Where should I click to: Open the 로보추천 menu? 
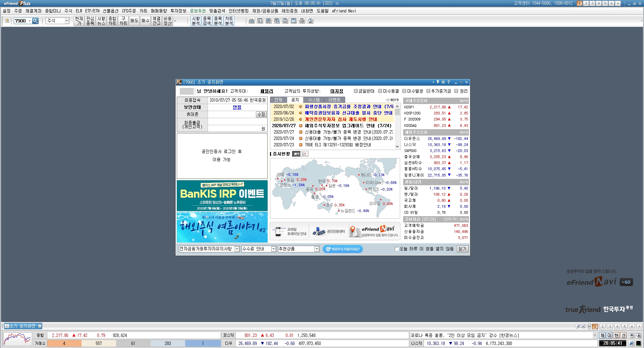198,11
